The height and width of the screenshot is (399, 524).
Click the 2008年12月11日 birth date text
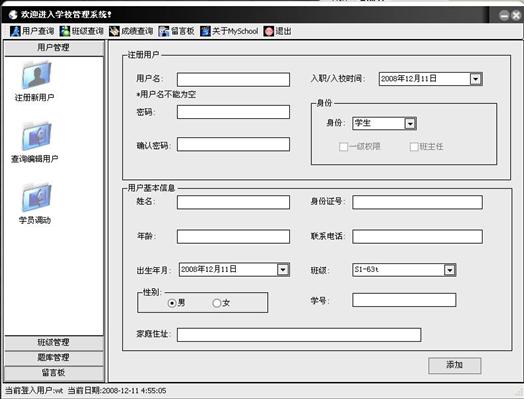(x=209, y=269)
